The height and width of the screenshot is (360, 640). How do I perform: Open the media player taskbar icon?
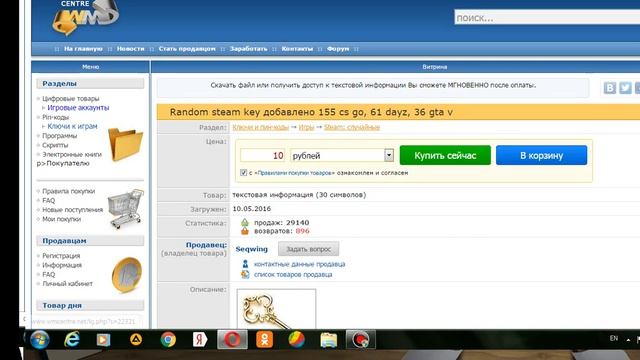(103, 340)
